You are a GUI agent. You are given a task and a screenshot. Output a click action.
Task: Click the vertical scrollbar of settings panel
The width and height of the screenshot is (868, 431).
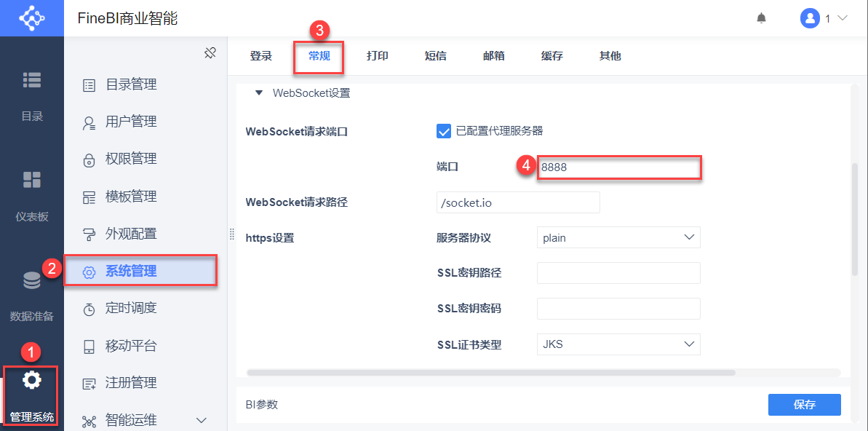854,221
